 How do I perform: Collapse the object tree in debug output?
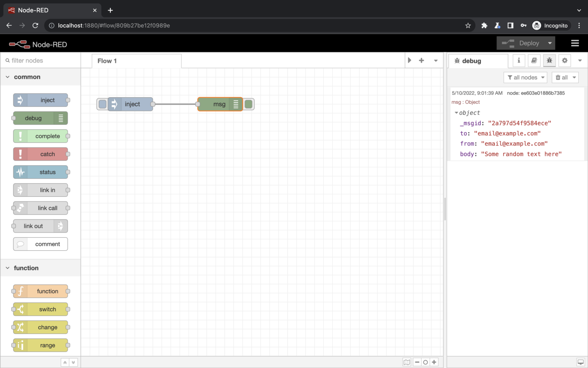(457, 113)
